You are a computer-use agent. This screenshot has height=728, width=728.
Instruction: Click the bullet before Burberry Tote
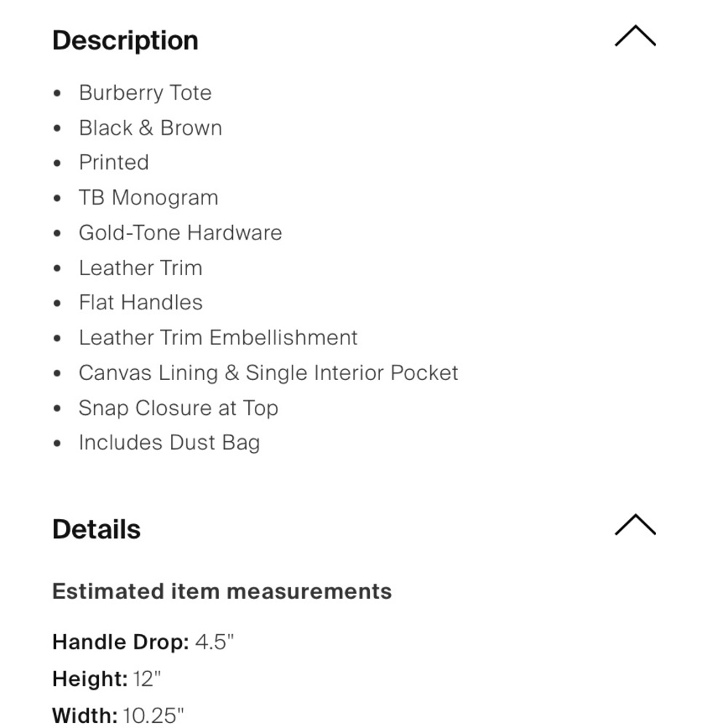[x=57, y=93]
